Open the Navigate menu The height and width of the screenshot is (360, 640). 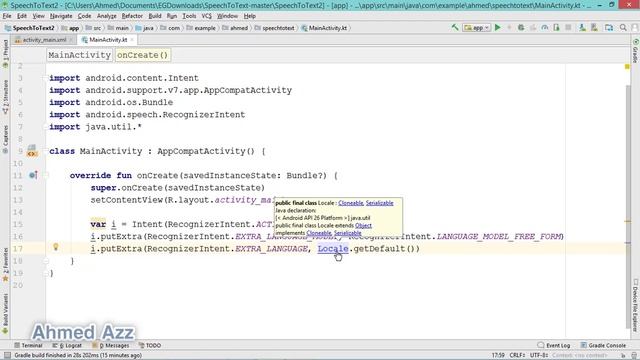[x=61, y=16]
